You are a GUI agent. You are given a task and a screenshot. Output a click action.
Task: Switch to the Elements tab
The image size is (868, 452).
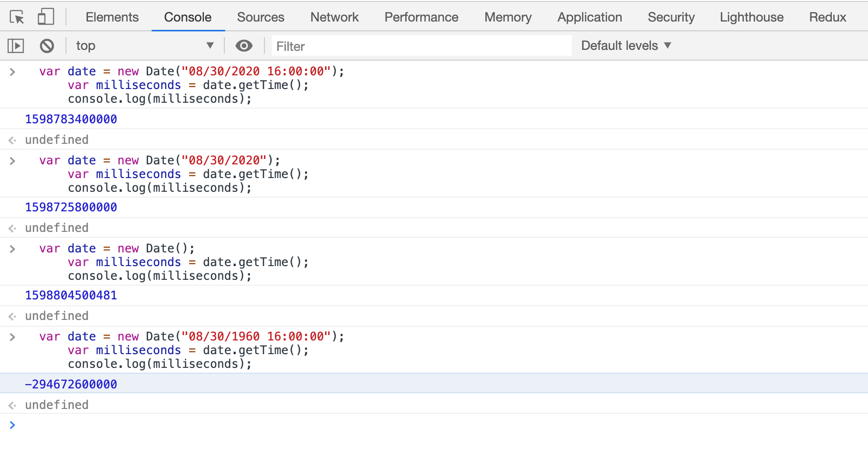[111, 17]
